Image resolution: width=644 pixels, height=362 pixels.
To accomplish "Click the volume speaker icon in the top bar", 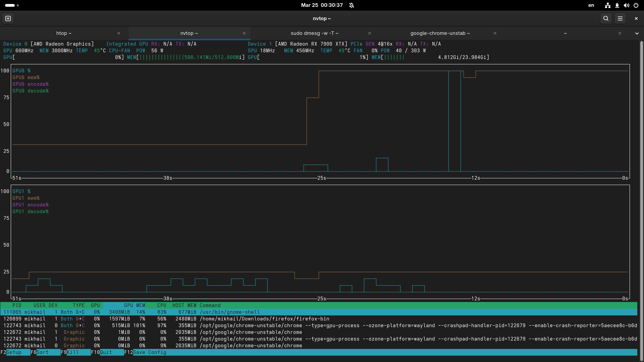I will [x=627, y=5].
